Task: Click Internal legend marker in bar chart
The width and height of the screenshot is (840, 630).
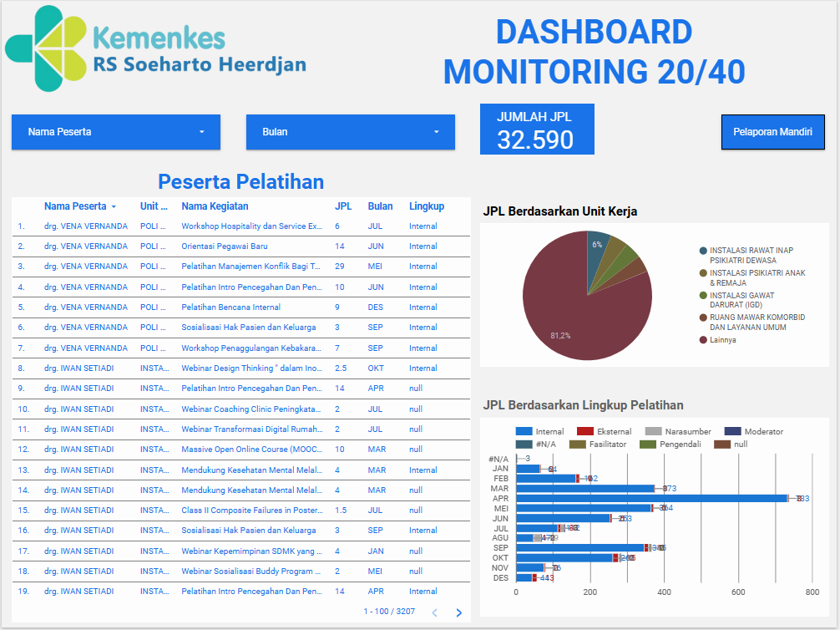Action: tap(524, 431)
